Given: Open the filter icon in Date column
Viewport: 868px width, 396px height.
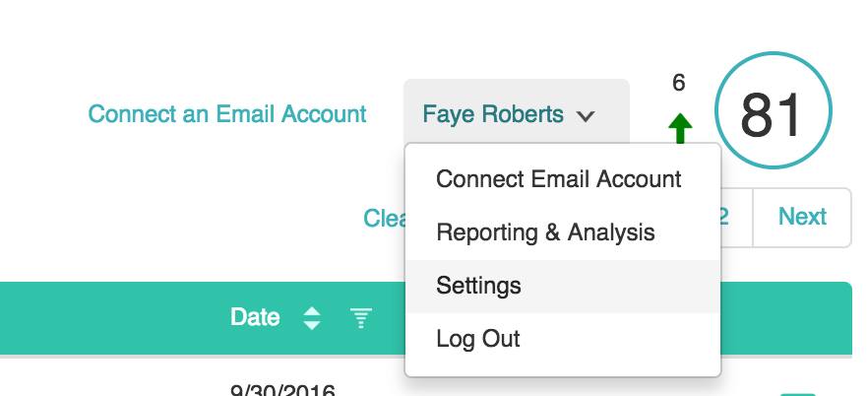Looking at the screenshot, I should click(361, 317).
